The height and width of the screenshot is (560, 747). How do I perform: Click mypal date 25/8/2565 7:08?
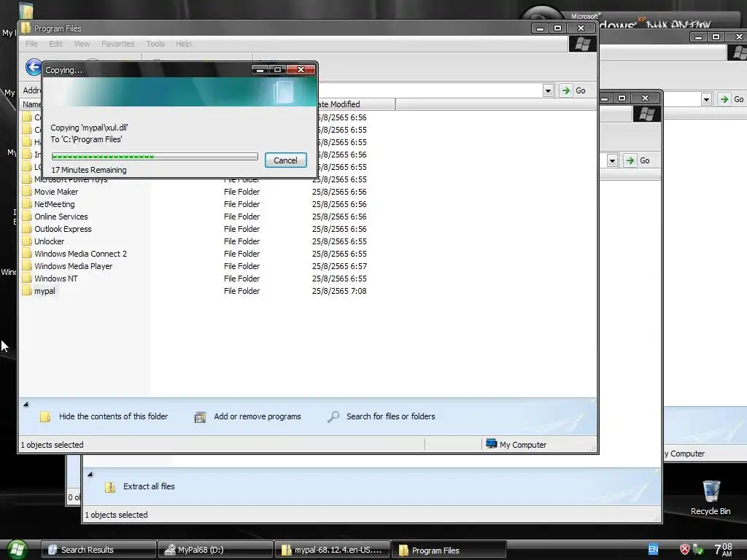pos(339,291)
